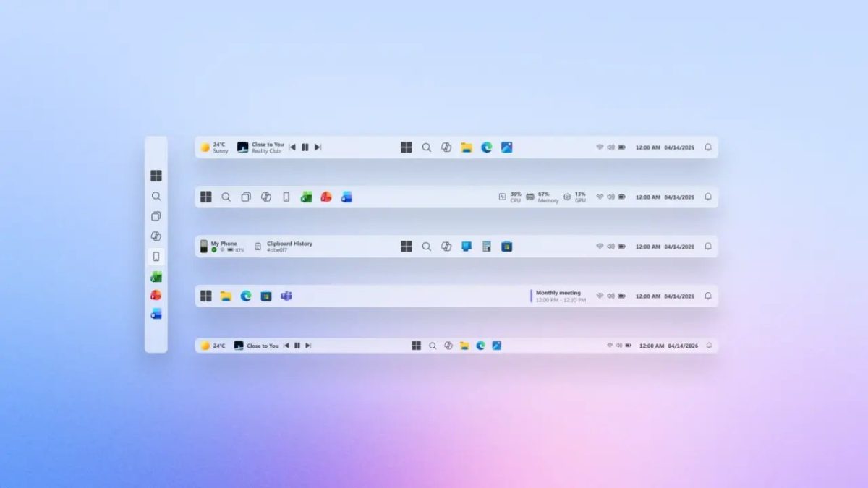This screenshot has width=868, height=488.
Task: Open Phone Link on the vertical taskbar
Action: point(156,256)
